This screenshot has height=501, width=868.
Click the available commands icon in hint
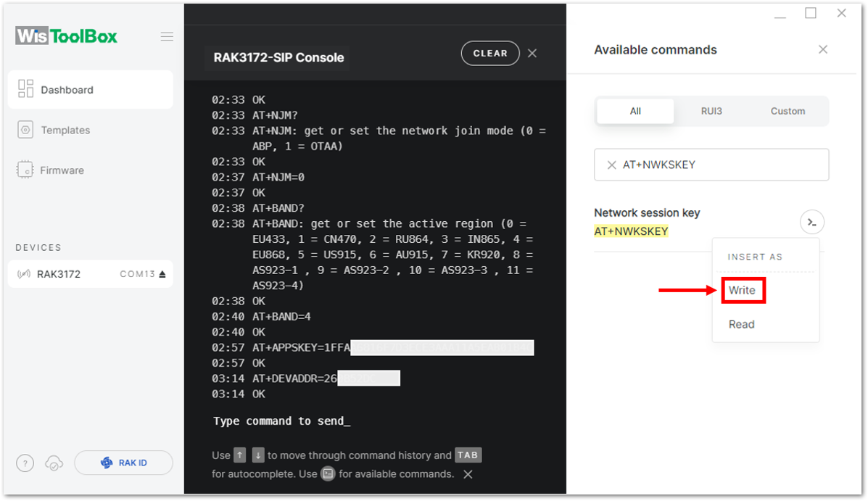pos(328,474)
